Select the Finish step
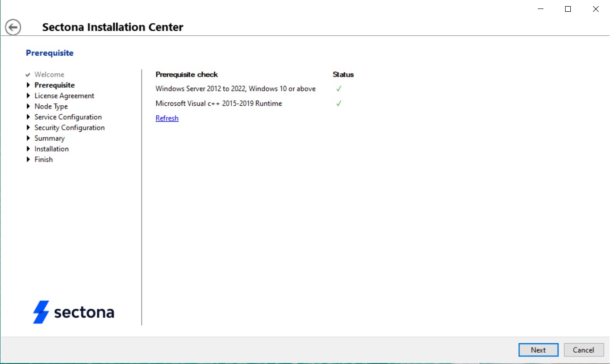610x364 pixels. click(x=43, y=160)
